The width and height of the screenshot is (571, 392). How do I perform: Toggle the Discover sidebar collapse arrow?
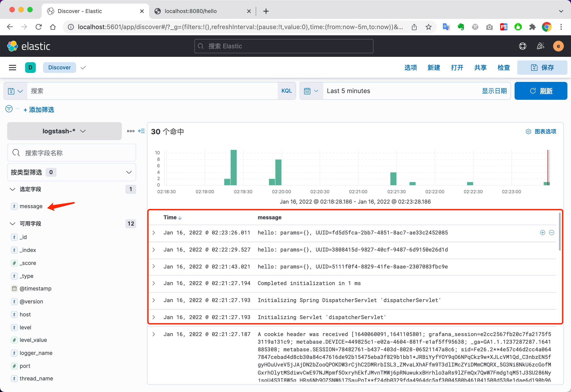(x=142, y=131)
